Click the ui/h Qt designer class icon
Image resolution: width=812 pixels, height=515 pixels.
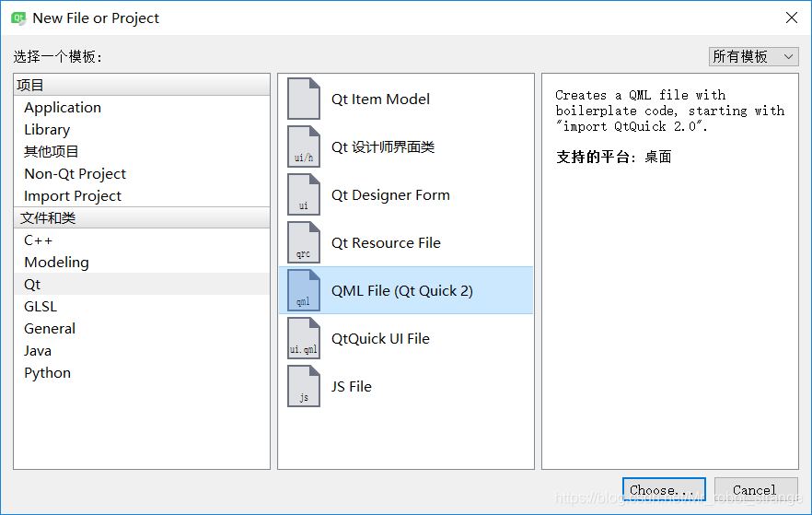click(x=304, y=146)
